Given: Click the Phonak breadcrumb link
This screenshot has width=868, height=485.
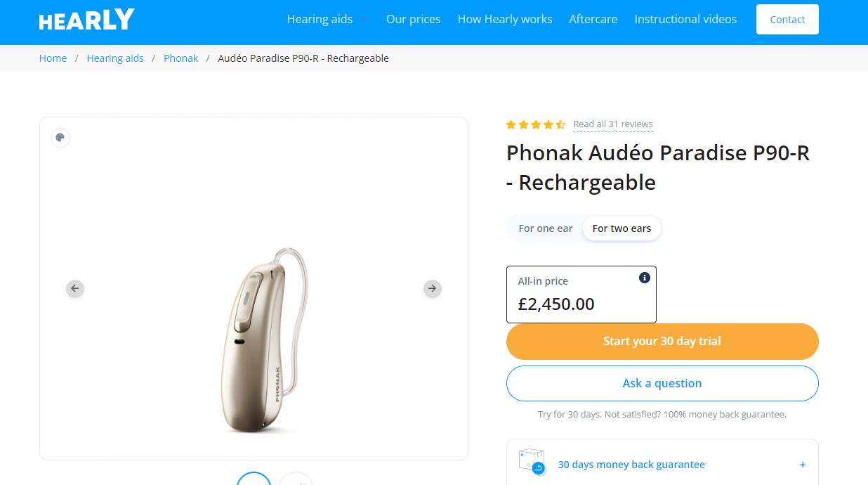Looking at the screenshot, I should coord(181,58).
